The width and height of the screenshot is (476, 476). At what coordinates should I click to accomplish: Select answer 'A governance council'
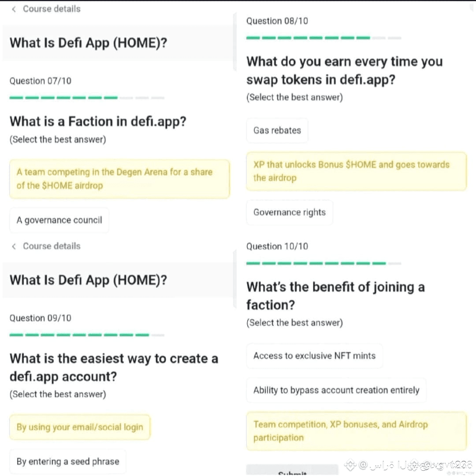[59, 220]
